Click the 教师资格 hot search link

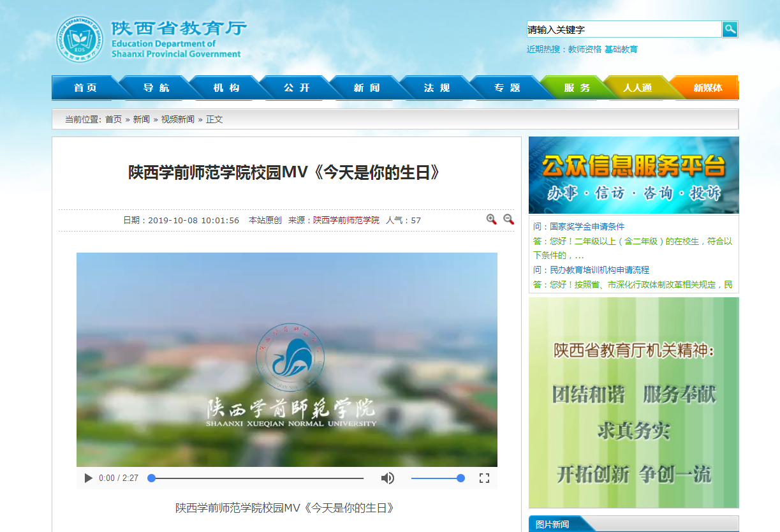click(585, 49)
